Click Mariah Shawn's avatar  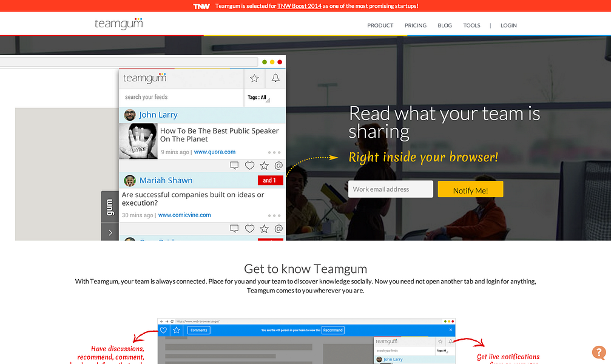[x=130, y=180]
